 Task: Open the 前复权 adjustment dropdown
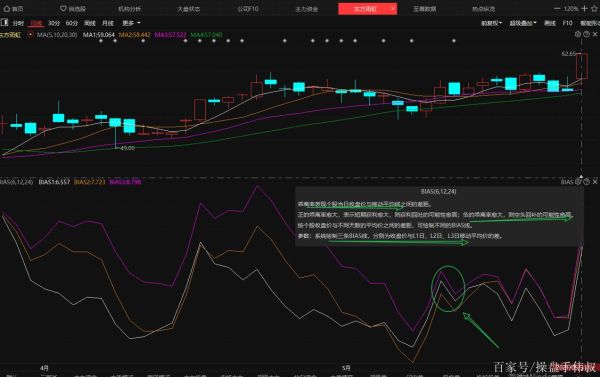(x=491, y=23)
